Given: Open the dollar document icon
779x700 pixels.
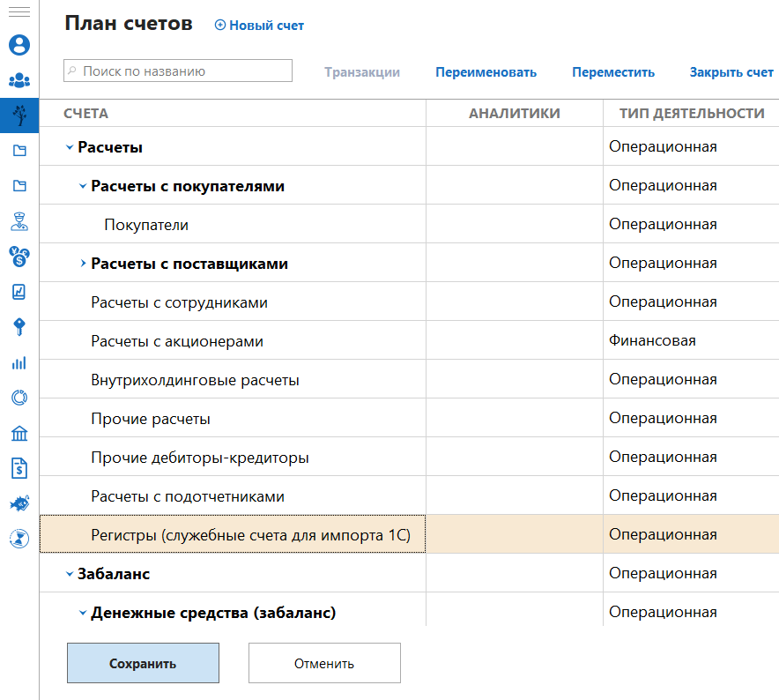Looking at the screenshot, I should (x=19, y=467).
